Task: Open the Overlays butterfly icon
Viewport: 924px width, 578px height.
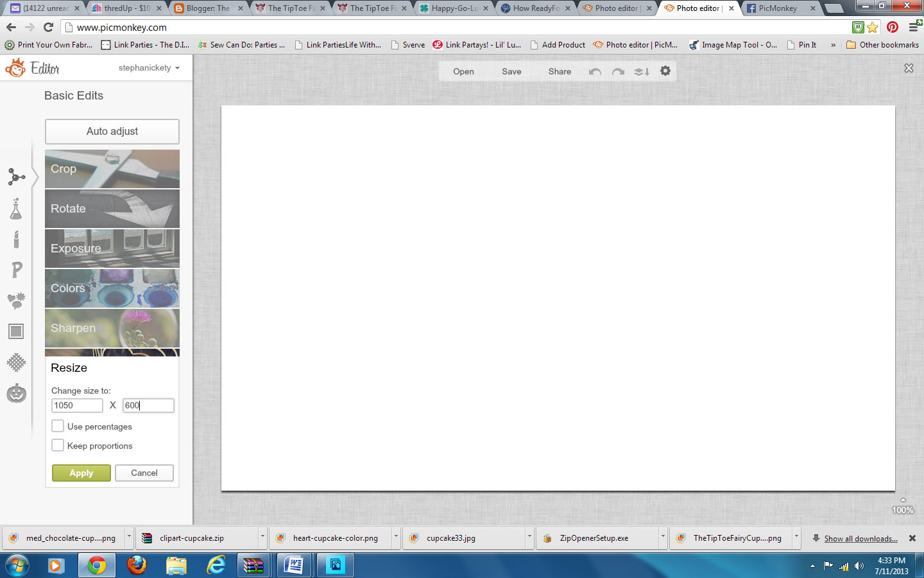Action: (x=16, y=301)
